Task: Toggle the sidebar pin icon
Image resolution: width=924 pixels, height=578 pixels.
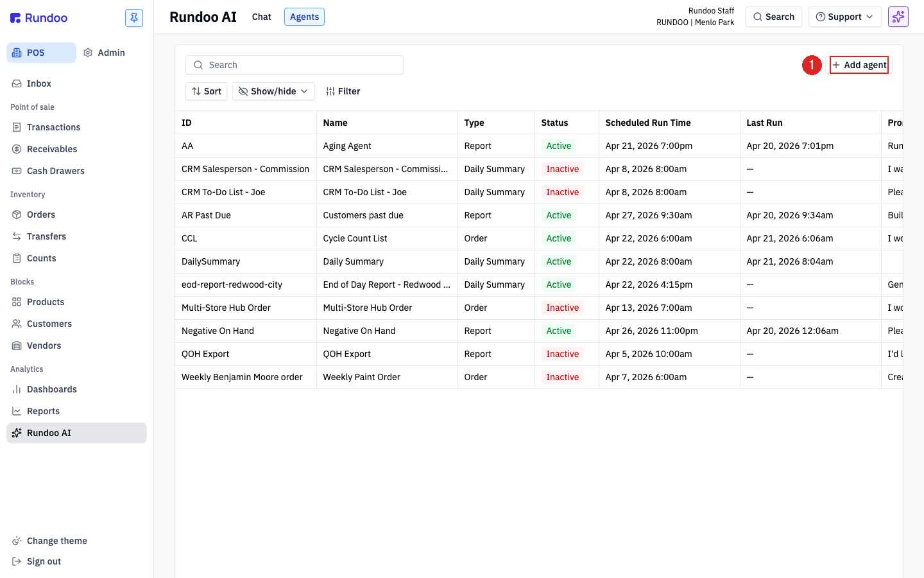Action: (134, 18)
